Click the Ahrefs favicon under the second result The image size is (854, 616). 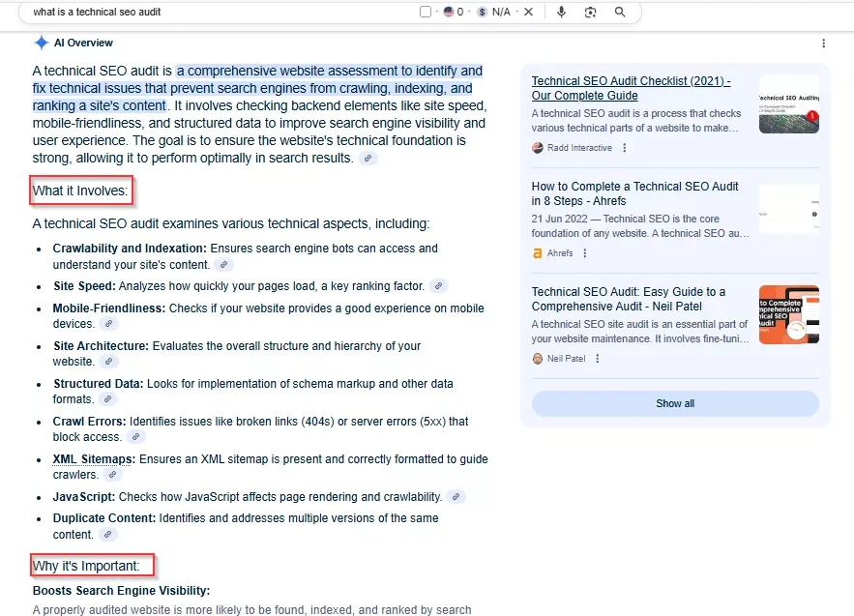coord(536,253)
